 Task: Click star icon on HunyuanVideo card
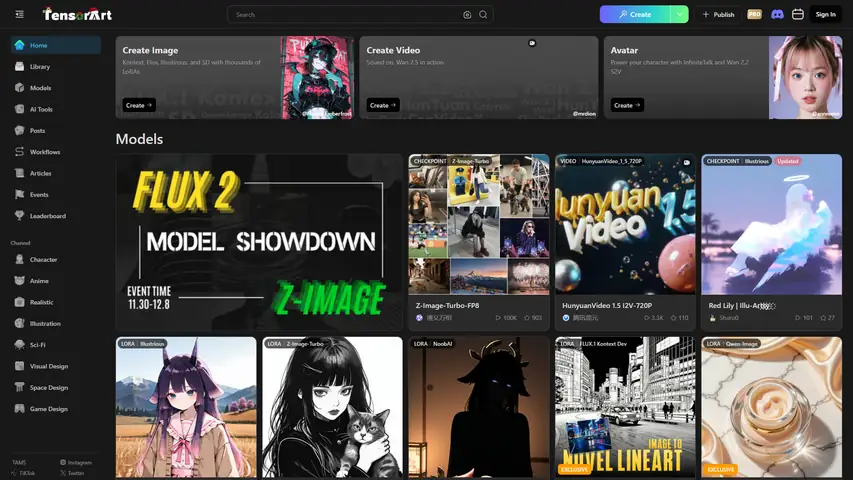coord(673,318)
